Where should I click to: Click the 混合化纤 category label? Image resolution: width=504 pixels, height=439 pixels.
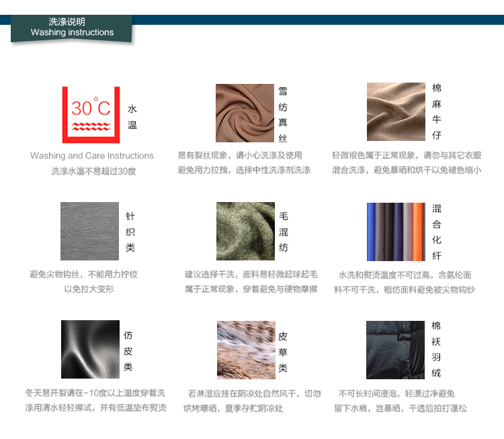[437, 232]
